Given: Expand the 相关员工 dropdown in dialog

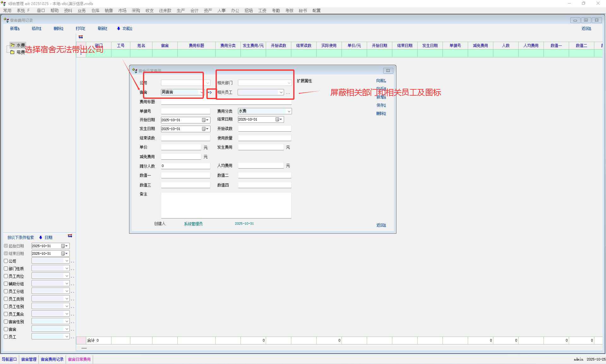Looking at the screenshot, I should [281, 92].
